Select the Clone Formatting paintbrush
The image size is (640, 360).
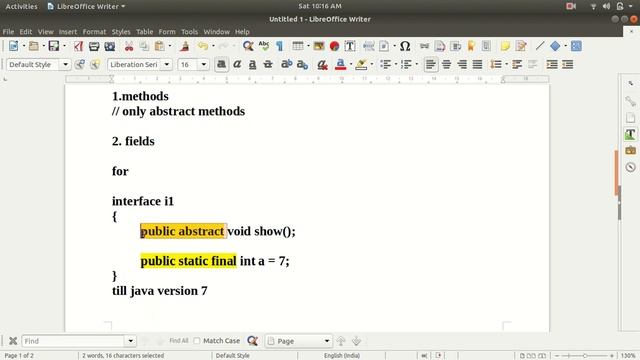pos(184,46)
